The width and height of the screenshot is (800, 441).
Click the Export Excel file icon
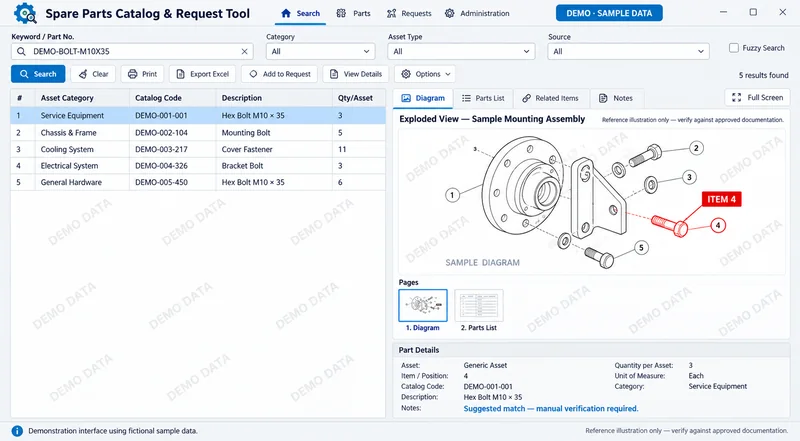coord(181,74)
